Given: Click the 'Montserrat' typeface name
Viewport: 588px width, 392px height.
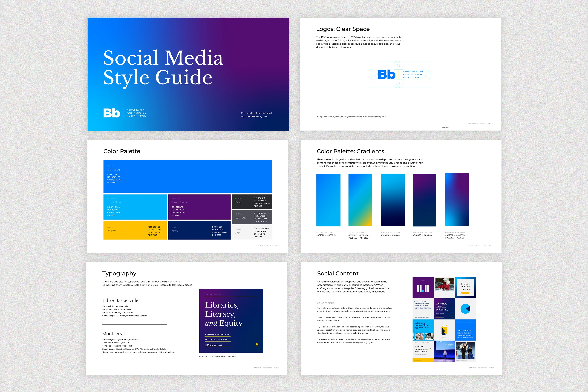Looking at the screenshot, I should click(114, 334).
